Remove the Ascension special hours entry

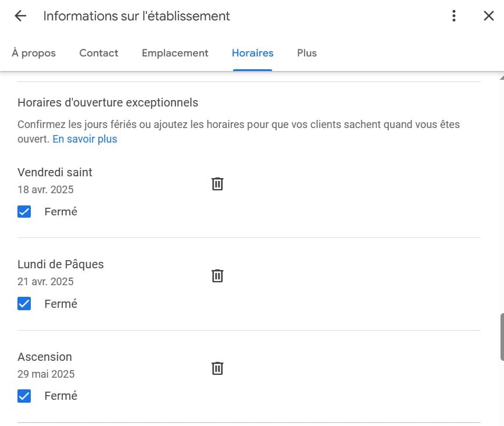coord(217,368)
